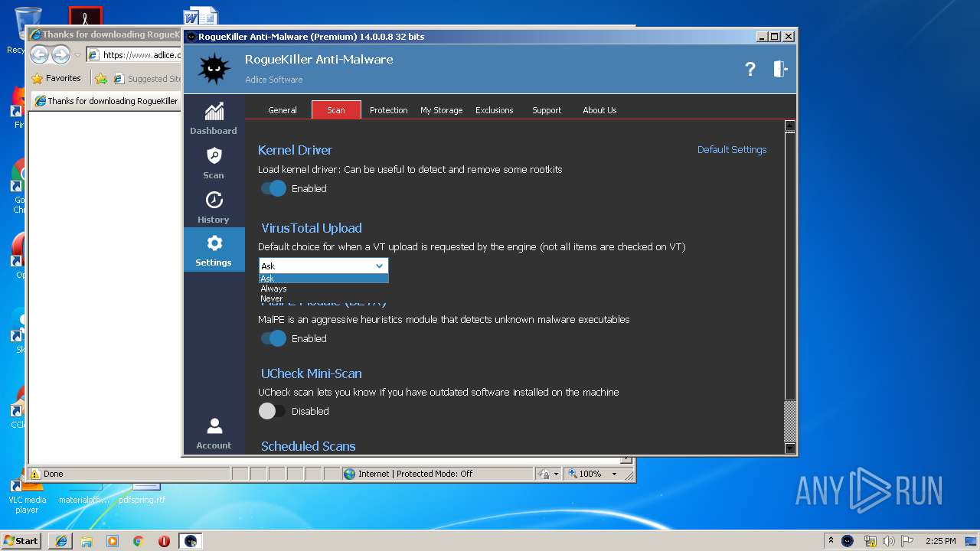Switch to the About Us tab
980x551 pixels.
pyautogui.click(x=599, y=110)
